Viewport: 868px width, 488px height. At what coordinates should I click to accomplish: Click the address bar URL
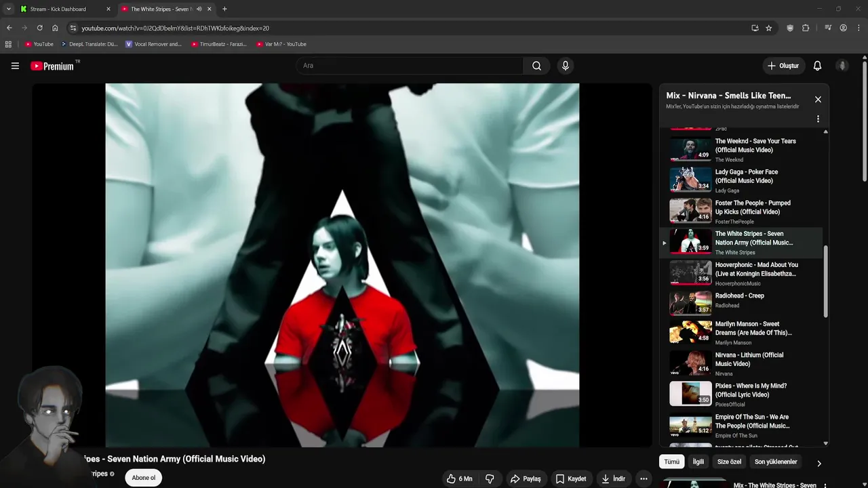pos(176,28)
